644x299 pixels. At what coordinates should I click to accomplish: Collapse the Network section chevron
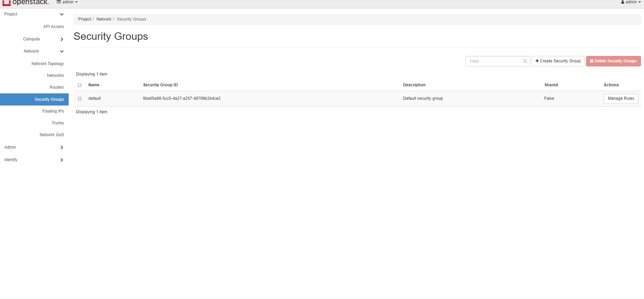point(62,51)
